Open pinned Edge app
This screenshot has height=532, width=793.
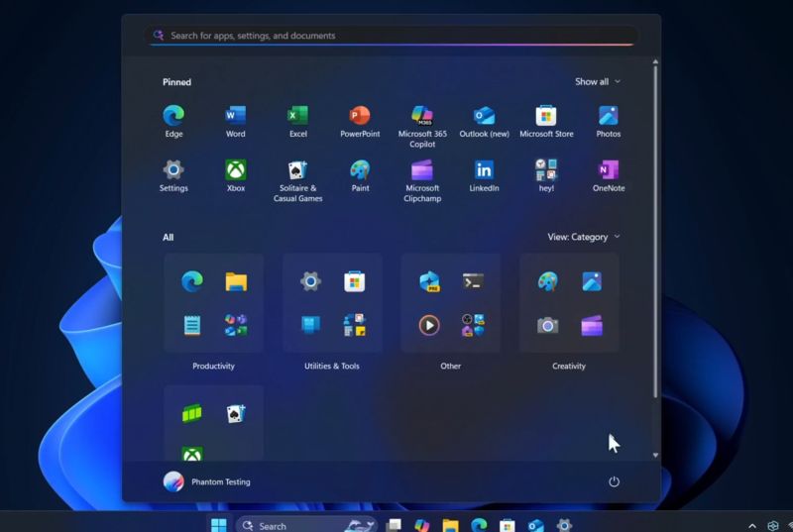click(173, 121)
